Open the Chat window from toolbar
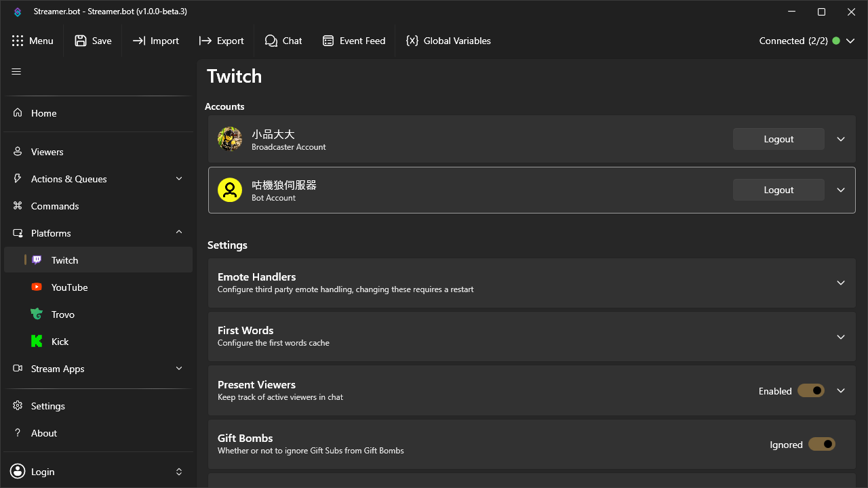The image size is (868, 488). point(283,41)
